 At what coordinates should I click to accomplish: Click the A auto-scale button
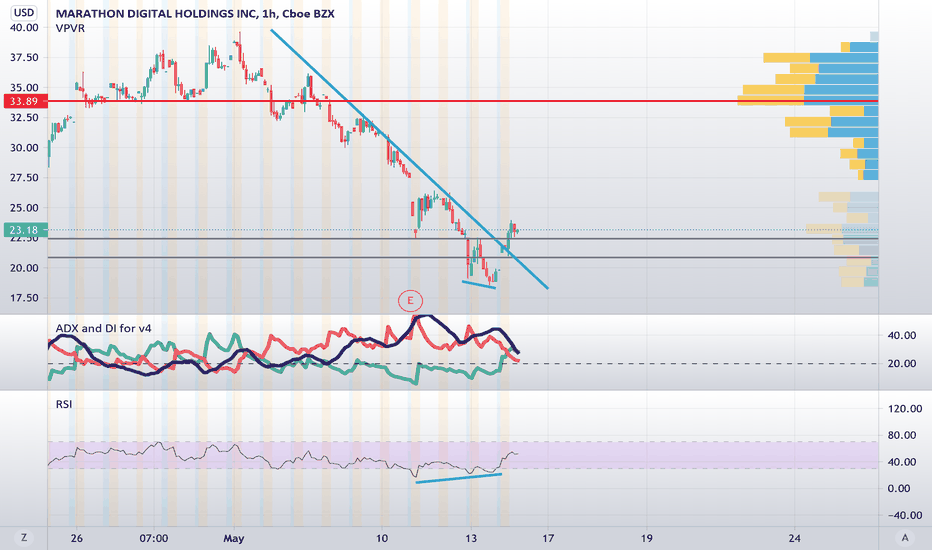click(x=905, y=538)
